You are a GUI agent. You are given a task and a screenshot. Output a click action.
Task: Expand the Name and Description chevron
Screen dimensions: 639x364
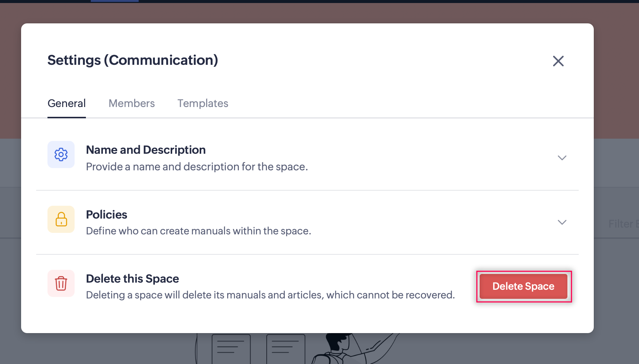click(x=562, y=158)
